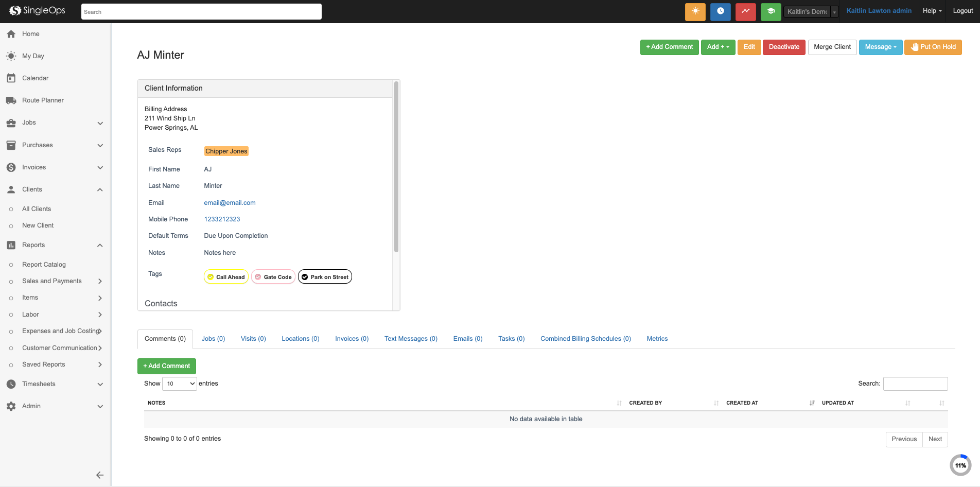Image resolution: width=980 pixels, height=487 pixels.
Task: Open the blue clock icon in top bar
Action: click(720, 11)
